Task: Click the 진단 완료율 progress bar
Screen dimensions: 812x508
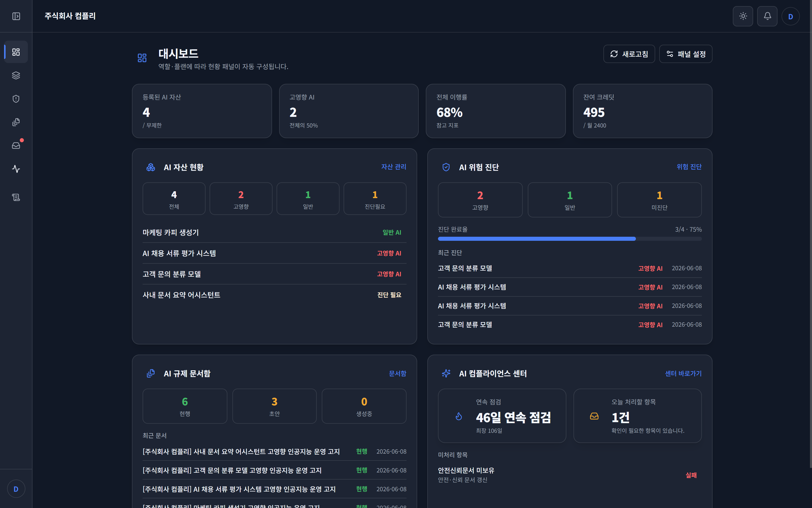Action: pyautogui.click(x=569, y=239)
